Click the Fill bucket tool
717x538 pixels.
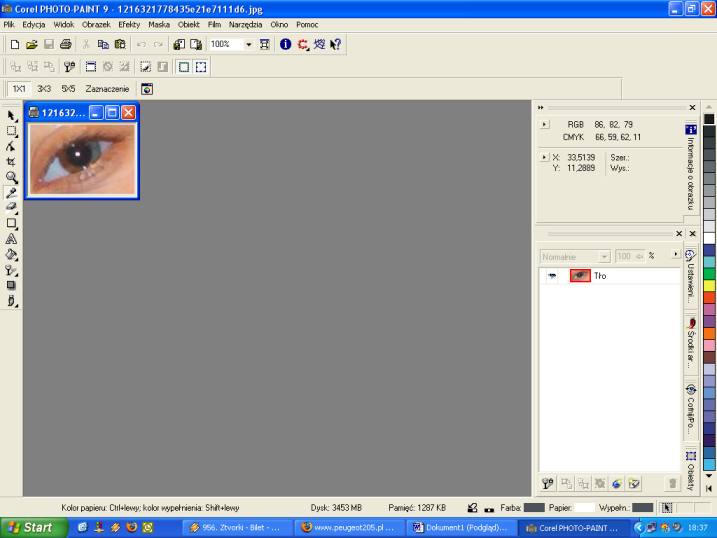(11, 254)
